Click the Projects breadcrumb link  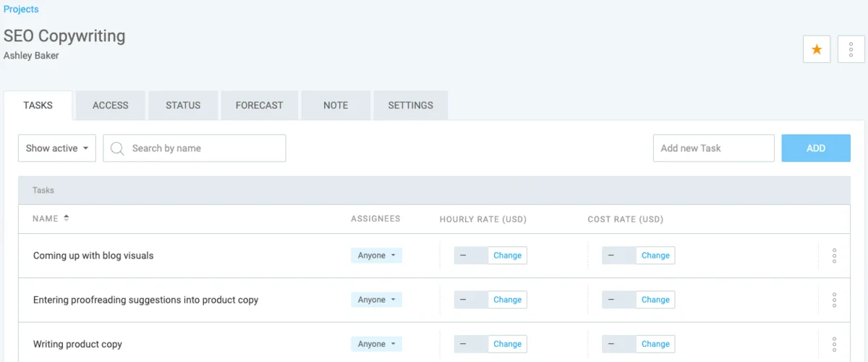point(21,9)
